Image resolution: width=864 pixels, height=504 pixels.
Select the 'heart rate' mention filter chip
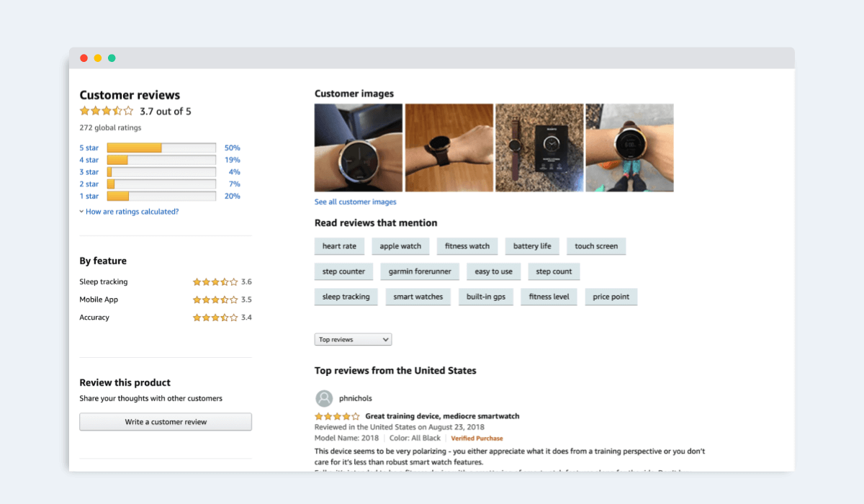tap(339, 246)
